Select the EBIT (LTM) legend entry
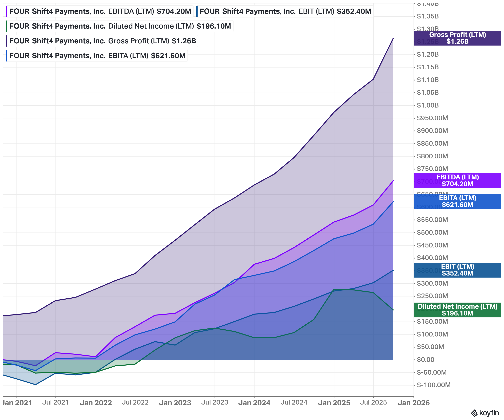This screenshot has width=504, height=420. pos(285,12)
